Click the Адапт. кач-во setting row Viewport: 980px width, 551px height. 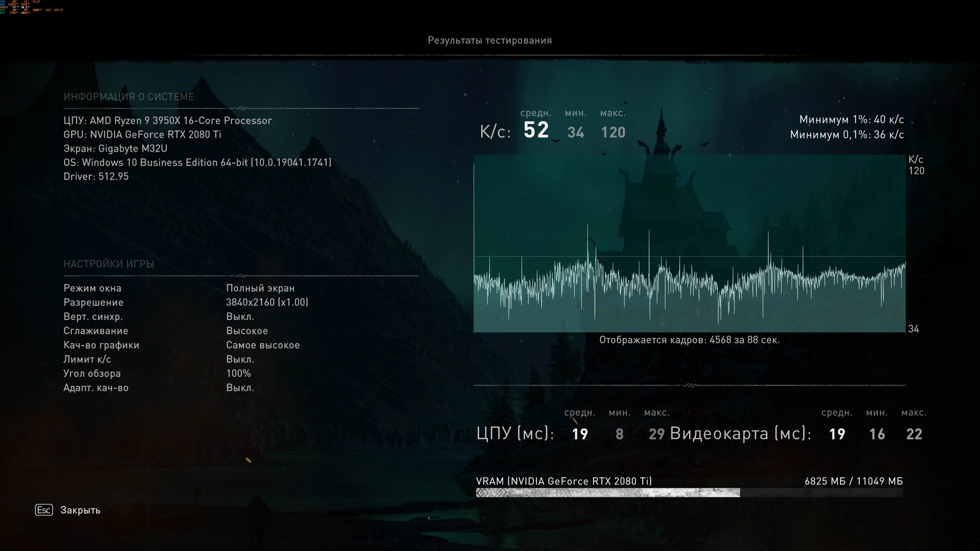click(x=96, y=388)
